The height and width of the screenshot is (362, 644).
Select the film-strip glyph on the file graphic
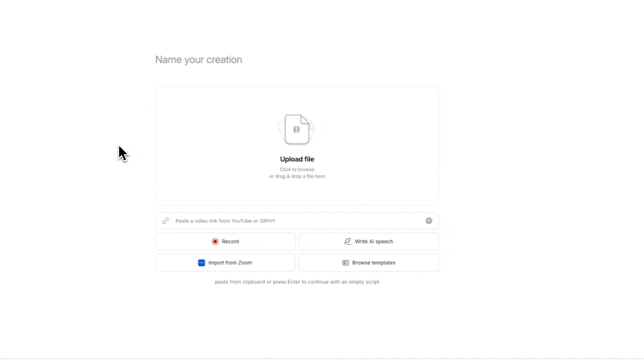coord(297,130)
